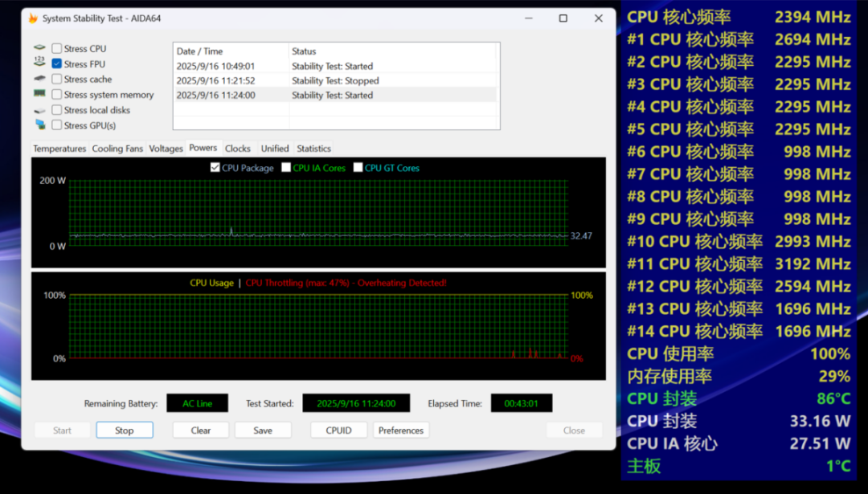Click the 内存使用率 29% row
The height and width of the screenshot is (494, 868).
coord(739,376)
